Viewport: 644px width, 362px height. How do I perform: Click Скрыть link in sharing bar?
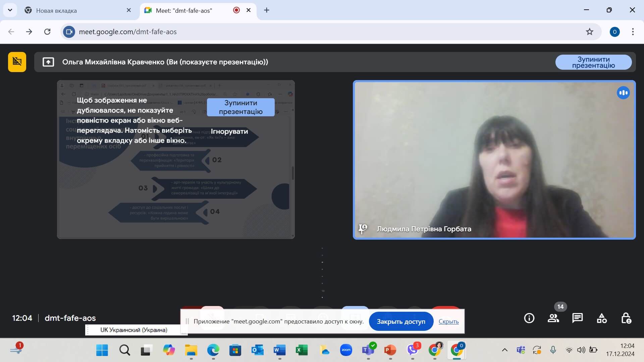click(x=448, y=321)
